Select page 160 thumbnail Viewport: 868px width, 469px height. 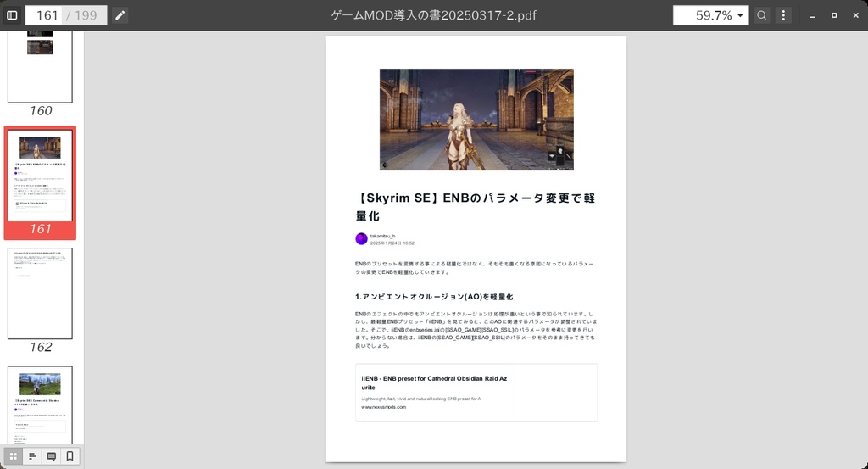pos(40,66)
